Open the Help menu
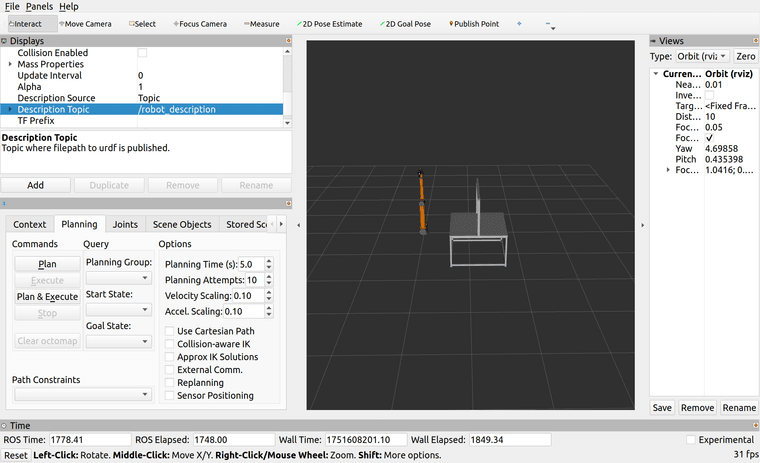Screen dimensions: 760x463 [69, 6]
